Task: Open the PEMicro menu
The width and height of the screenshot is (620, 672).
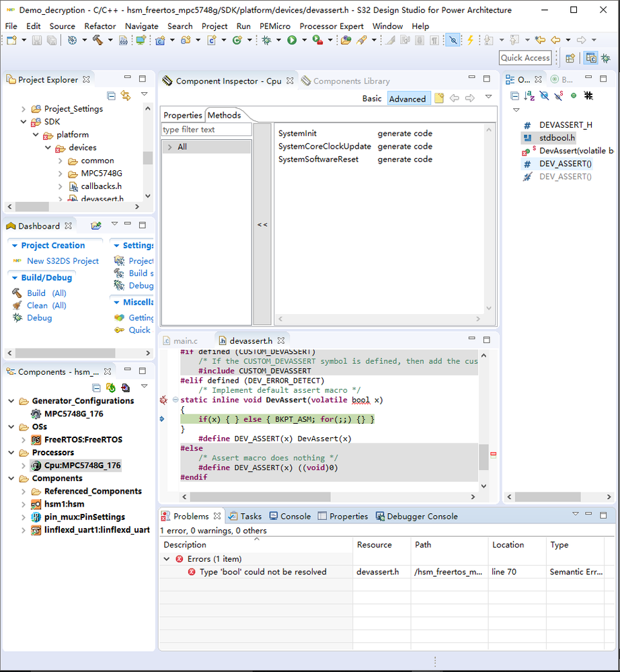Action: point(274,26)
